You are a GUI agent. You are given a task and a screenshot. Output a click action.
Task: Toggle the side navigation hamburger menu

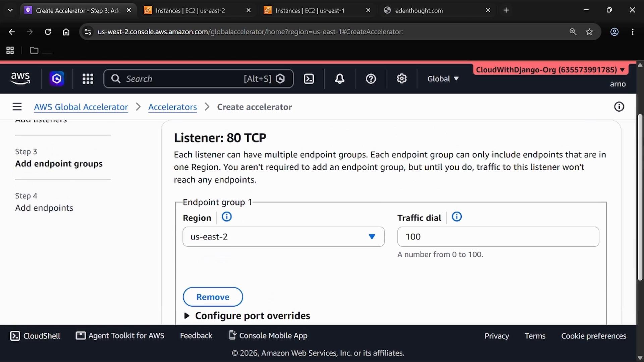(17, 107)
